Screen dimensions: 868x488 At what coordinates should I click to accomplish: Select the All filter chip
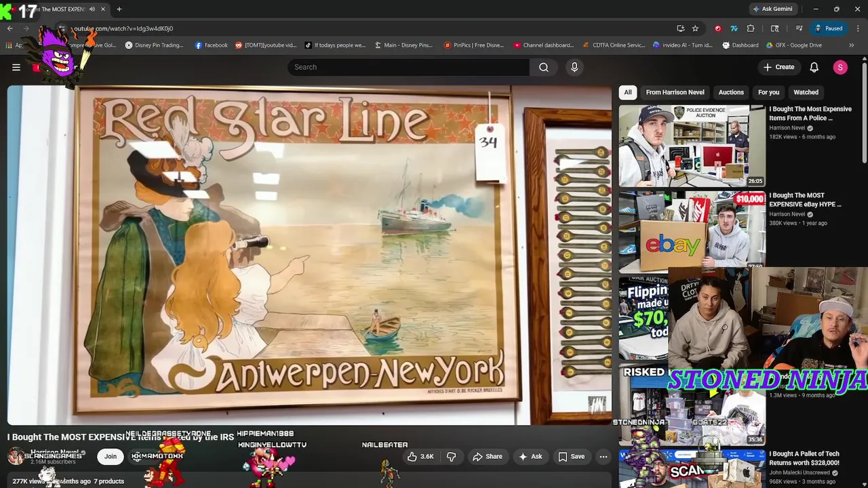pos(628,92)
